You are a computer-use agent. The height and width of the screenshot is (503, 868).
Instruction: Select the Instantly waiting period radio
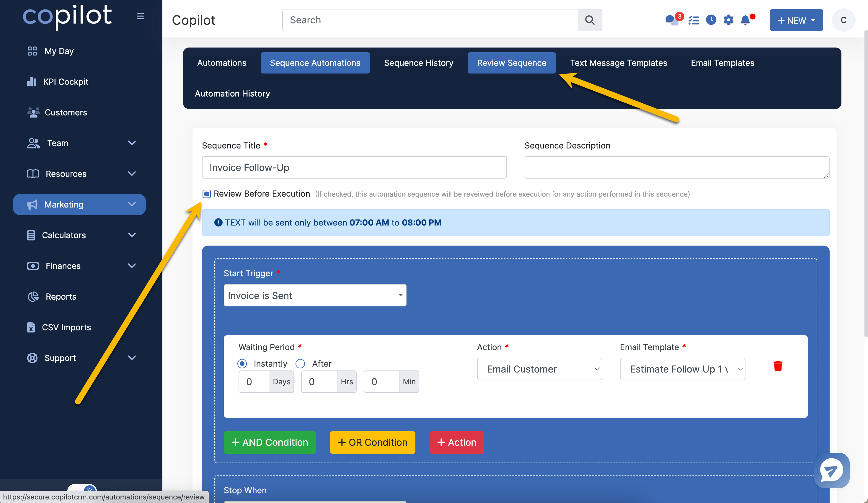(x=242, y=364)
